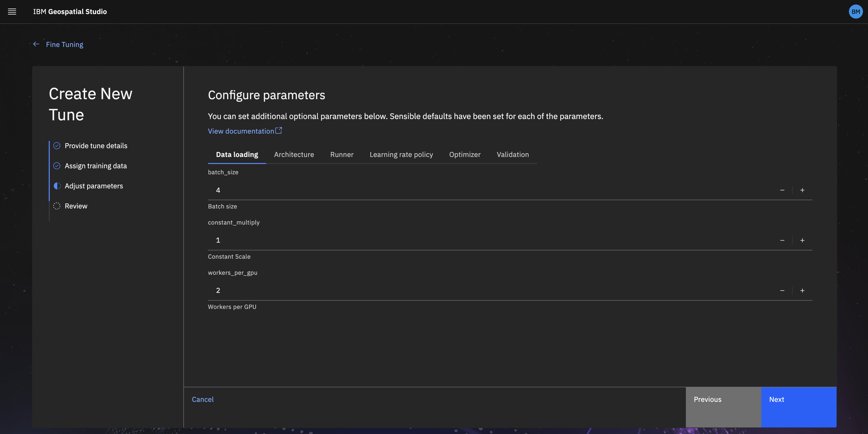This screenshot has width=868, height=434.
Task: Open the Runner tab
Action: pyautogui.click(x=342, y=154)
